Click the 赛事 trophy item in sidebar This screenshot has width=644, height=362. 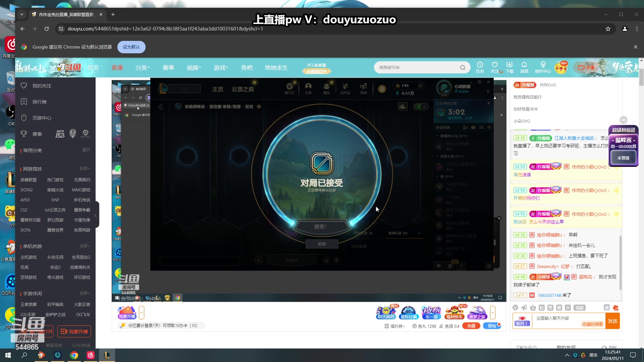pos(32,134)
